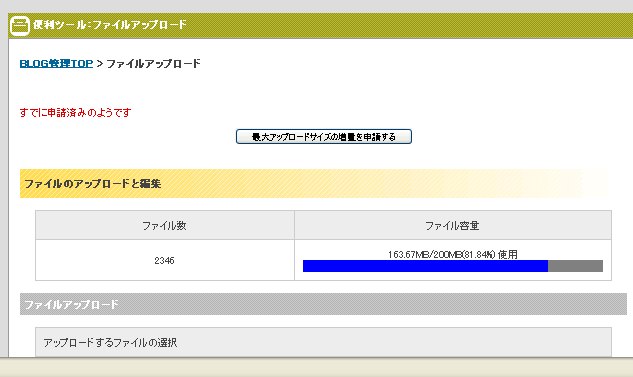Image resolution: width=633 pixels, height=377 pixels.
Task: Click the blue storage usage progress bar
Action: pyautogui.click(x=425, y=266)
